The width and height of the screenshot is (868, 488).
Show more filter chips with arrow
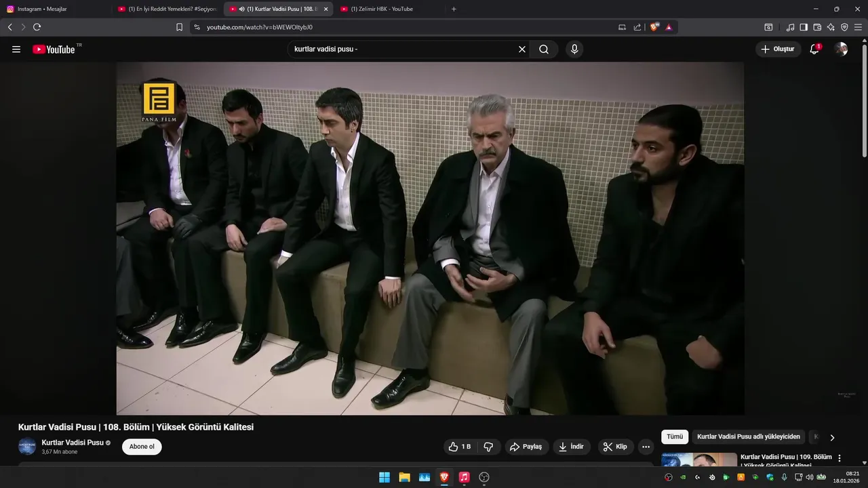point(832,437)
